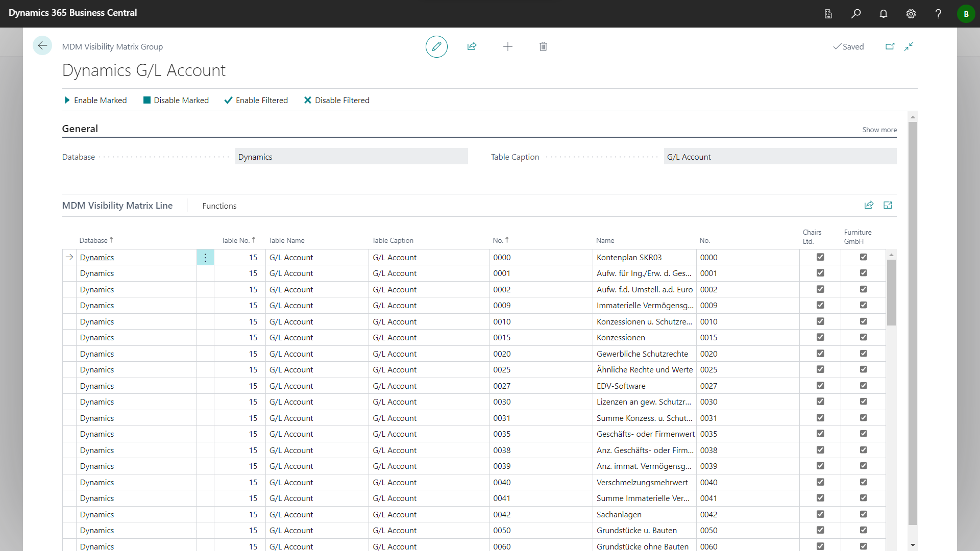The width and height of the screenshot is (980, 551).
Task: Toggle Furniture GmbH checkbox for account 0041
Action: point(863,498)
